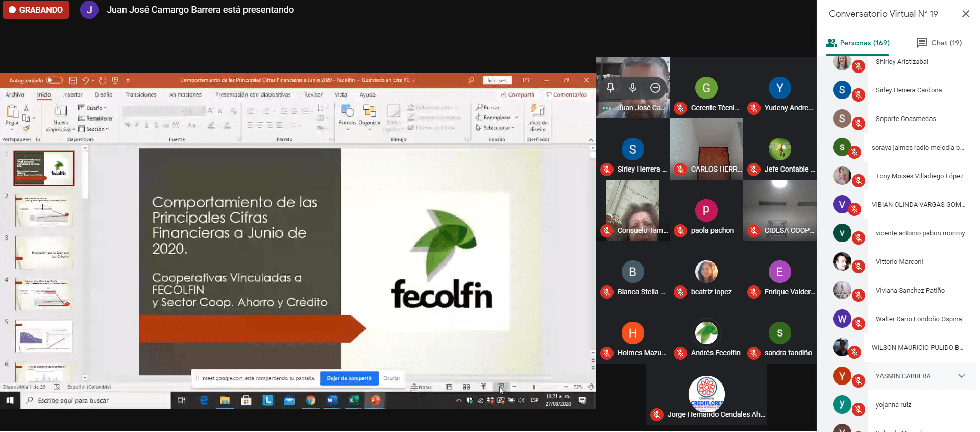Click the search magnifier in PowerPoint title bar
This screenshot has height=432, width=980.
(471, 80)
